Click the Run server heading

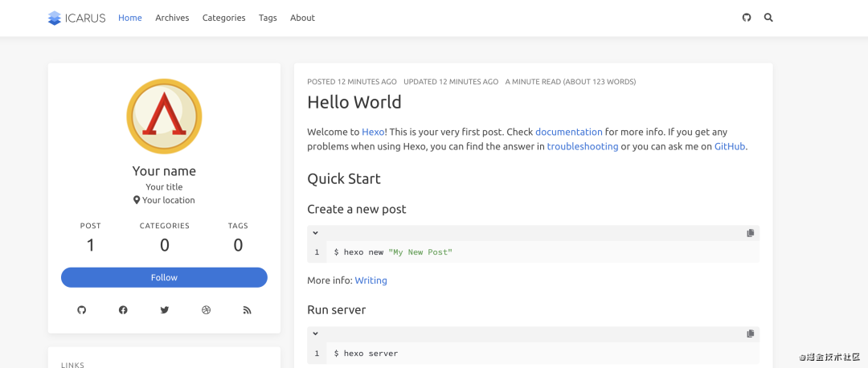coord(337,310)
